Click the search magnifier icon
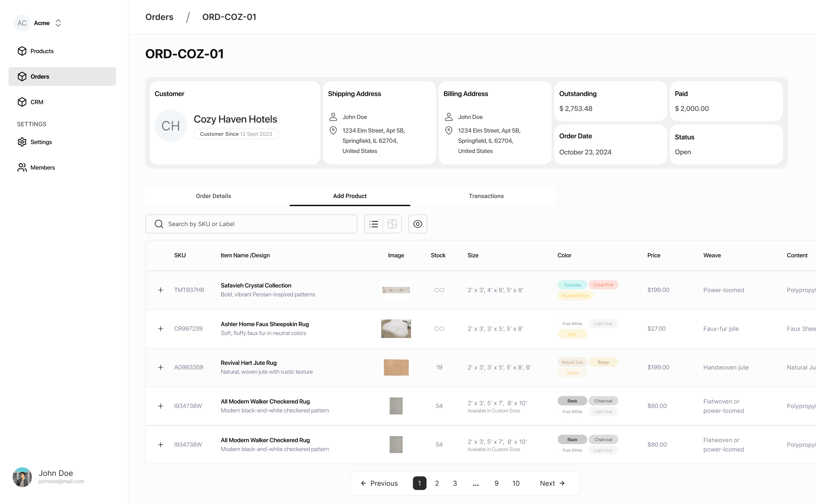 [x=159, y=224]
